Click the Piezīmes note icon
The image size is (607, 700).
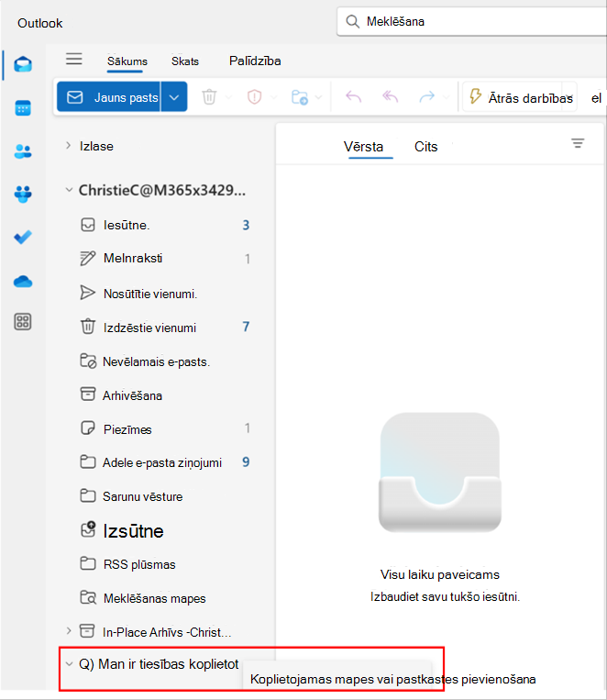[x=88, y=428]
